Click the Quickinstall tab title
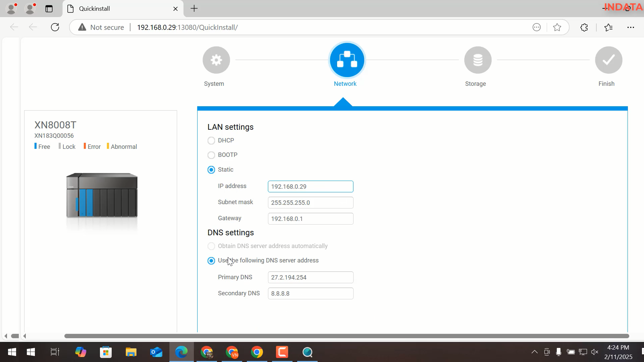Screen dimensions: 644x362 pyautogui.click(x=94, y=9)
